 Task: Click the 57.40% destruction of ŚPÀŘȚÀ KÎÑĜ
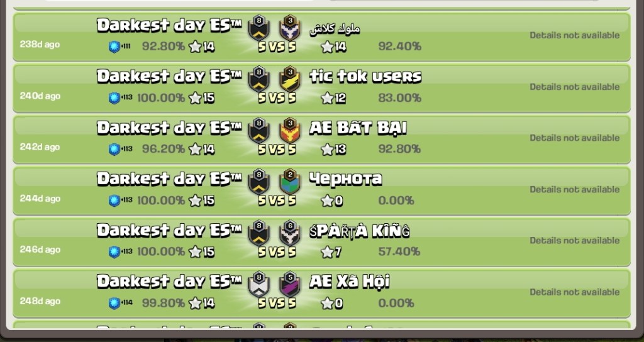pos(399,251)
